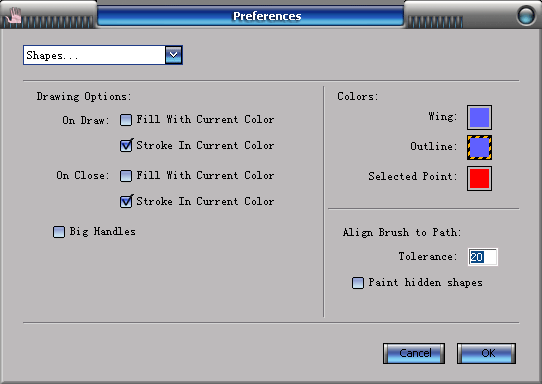Click the round orb button in title bar
Viewport: 542px width, 384px height.
[x=526, y=16]
